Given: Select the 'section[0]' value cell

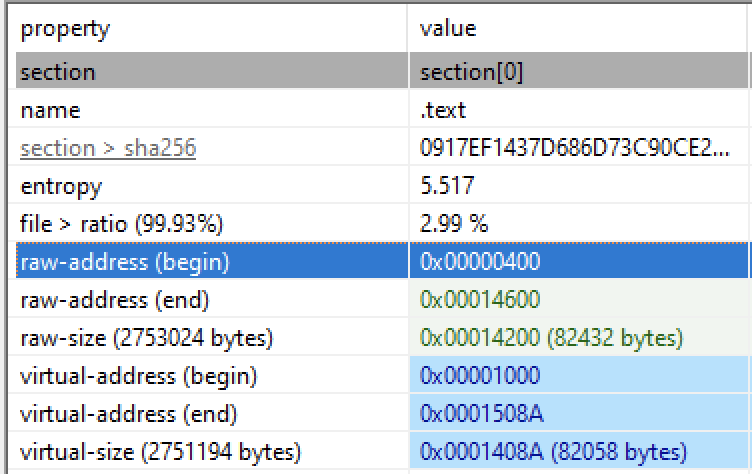Looking at the screenshot, I should pos(471,72).
